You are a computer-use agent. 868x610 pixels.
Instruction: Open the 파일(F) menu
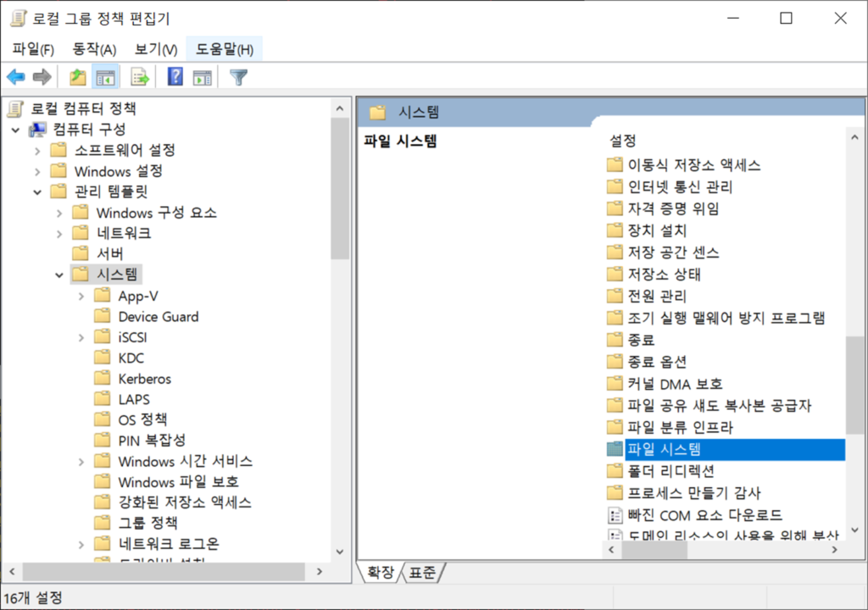(33, 49)
